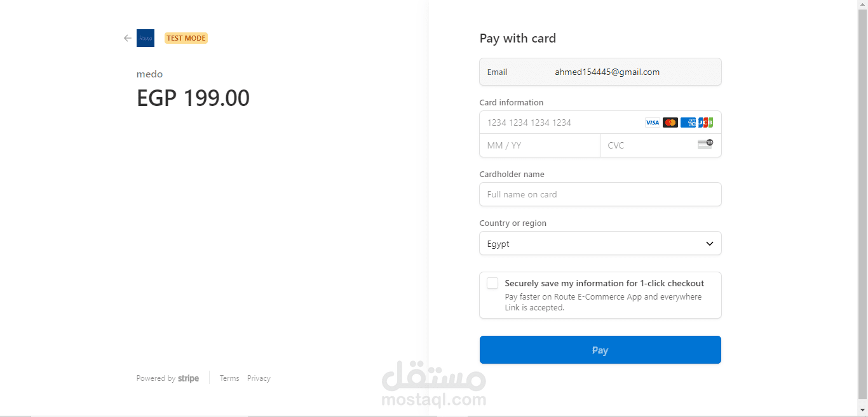Open the Privacy link
Screen dimensions: 868x417
pyautogui.click(x=259, y=378)
